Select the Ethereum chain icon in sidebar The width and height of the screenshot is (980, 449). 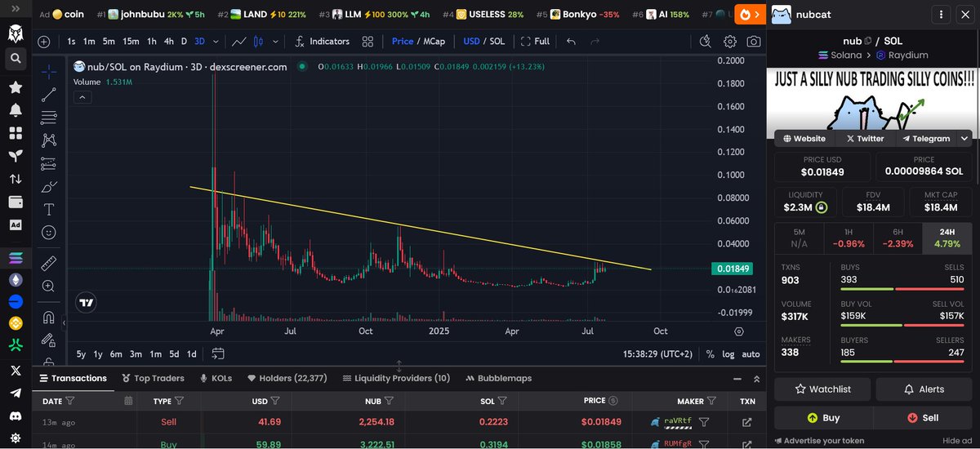[x=15, y=280]
